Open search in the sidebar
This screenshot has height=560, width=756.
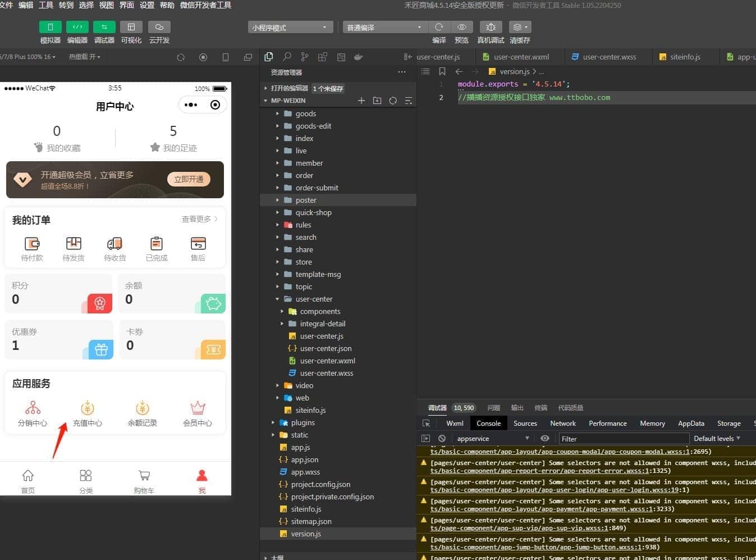[x=287, y=57]
